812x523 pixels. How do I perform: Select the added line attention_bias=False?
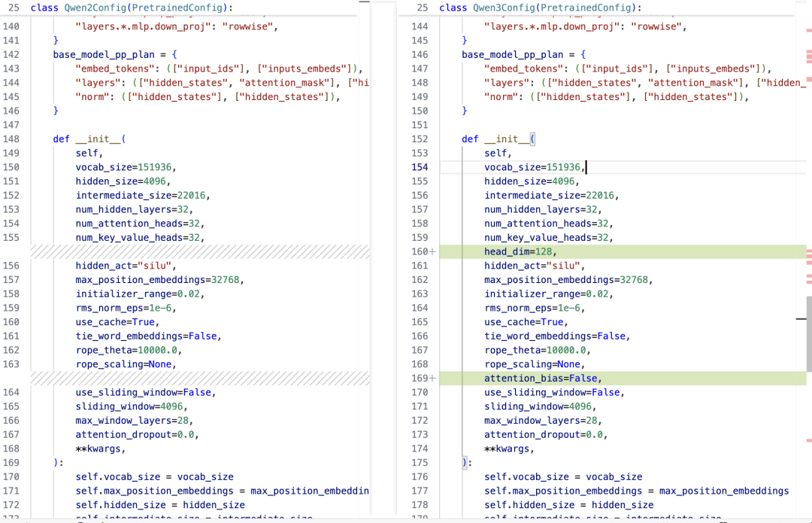tap(623, 379)
